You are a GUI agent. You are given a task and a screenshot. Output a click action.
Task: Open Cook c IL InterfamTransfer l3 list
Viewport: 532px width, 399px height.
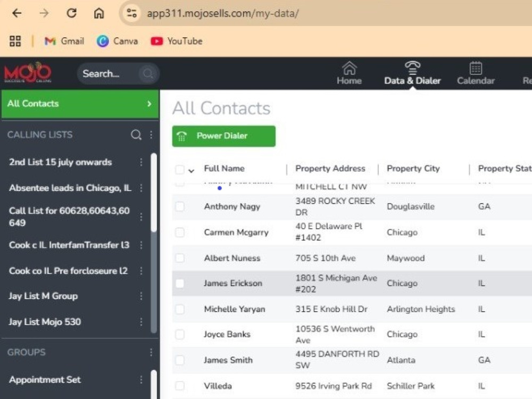pyautogui.click(x=69, y=245)
